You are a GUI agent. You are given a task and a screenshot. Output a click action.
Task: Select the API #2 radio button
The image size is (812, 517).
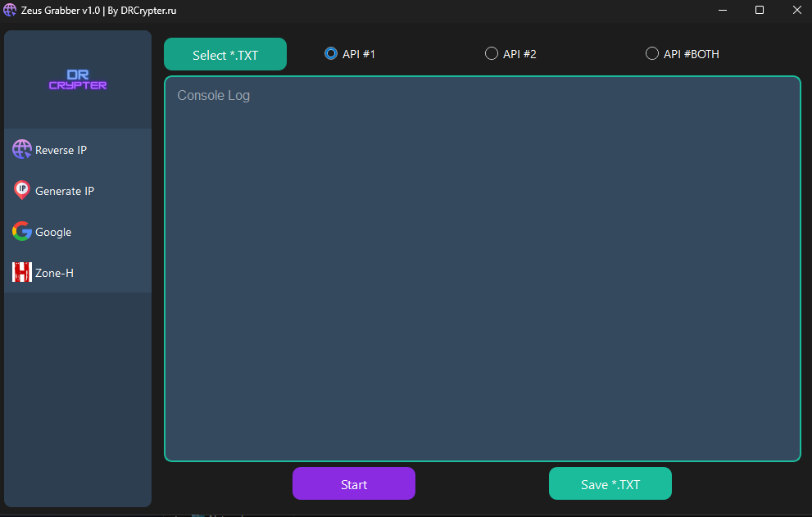(x=492, y=52)
